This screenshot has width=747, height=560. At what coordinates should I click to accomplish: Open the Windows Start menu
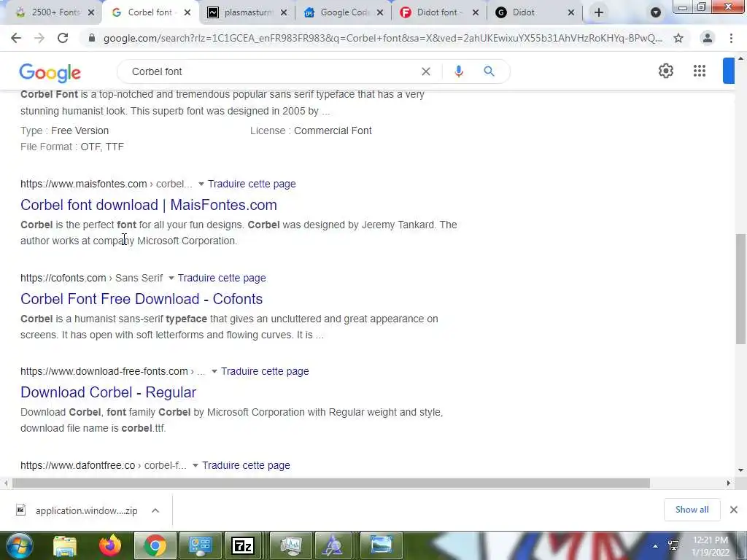point(18,545)
